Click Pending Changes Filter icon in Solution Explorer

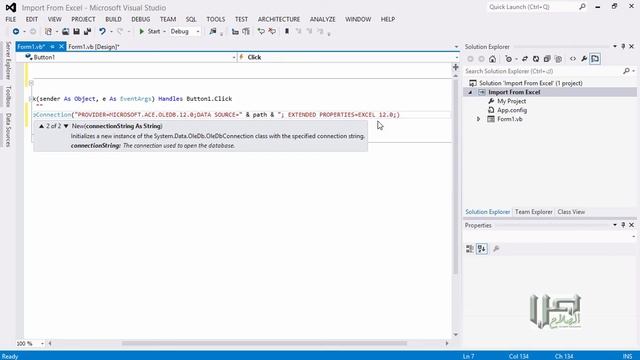coord(509,59)
